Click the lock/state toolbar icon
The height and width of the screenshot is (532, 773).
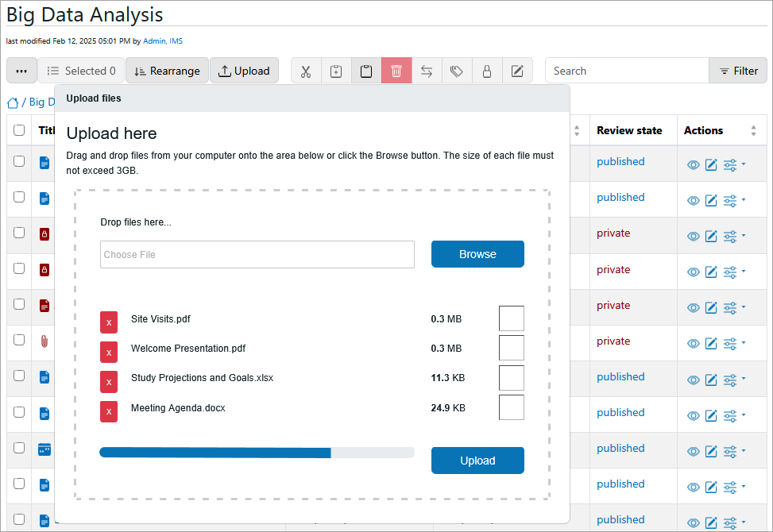486,71
